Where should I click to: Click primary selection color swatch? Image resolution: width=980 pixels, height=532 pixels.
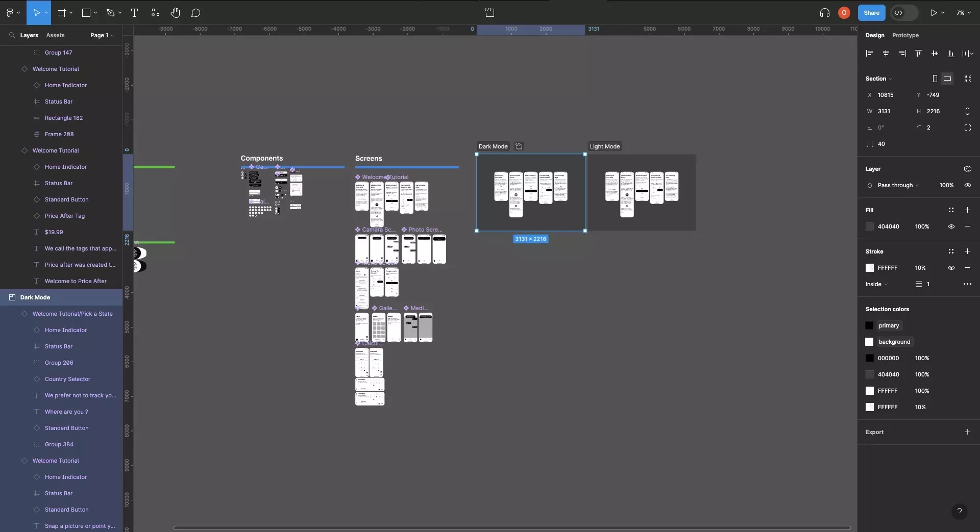[x=870, y=325]
